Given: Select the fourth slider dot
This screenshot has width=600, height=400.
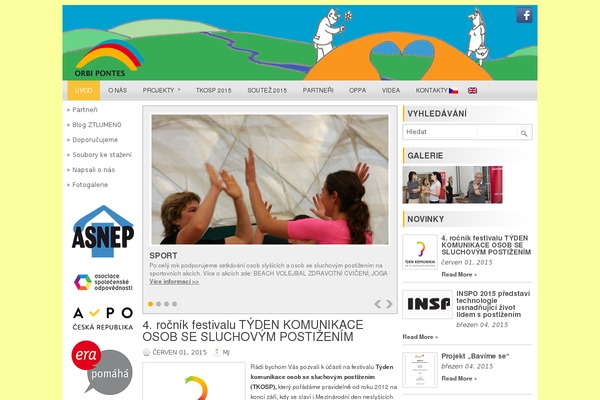Looking at the screenshot, I should click(x=174, y=304).
